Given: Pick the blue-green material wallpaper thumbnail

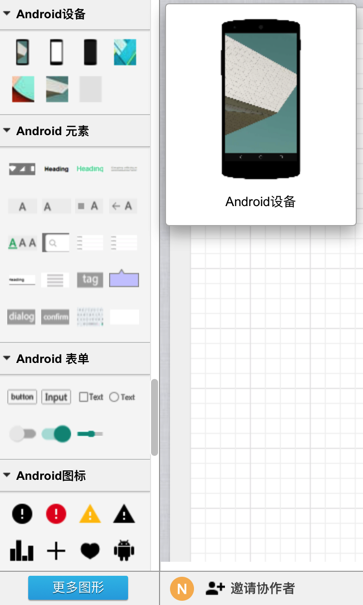Looking at the screenshot, I should (x=125, y=52).
